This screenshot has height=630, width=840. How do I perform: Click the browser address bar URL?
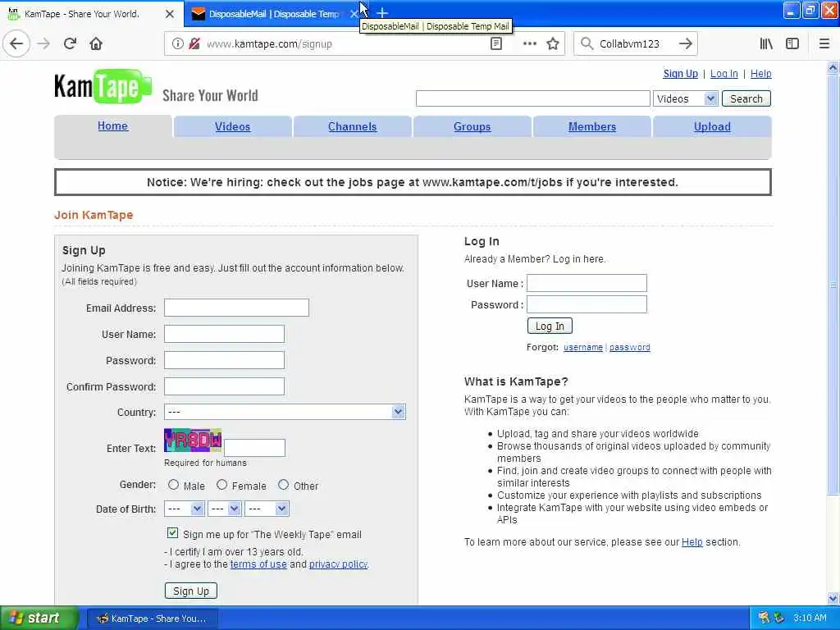point(269,44)
